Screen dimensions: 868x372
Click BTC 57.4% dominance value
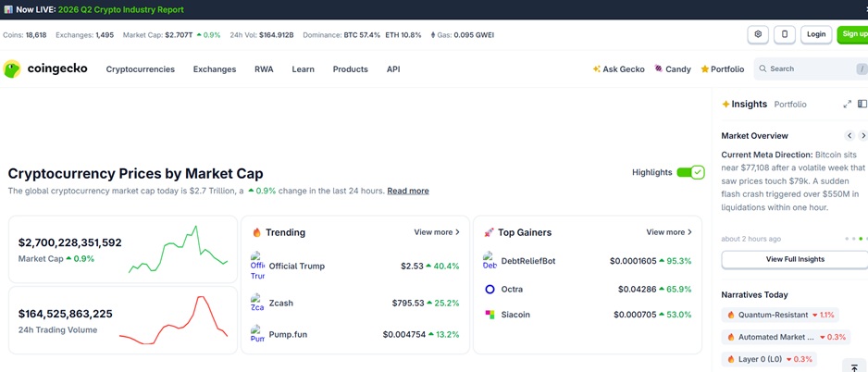362,35
